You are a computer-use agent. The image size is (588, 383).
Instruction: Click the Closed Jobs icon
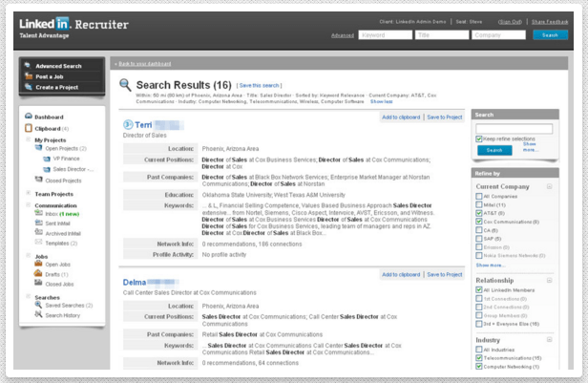[38, 284]
